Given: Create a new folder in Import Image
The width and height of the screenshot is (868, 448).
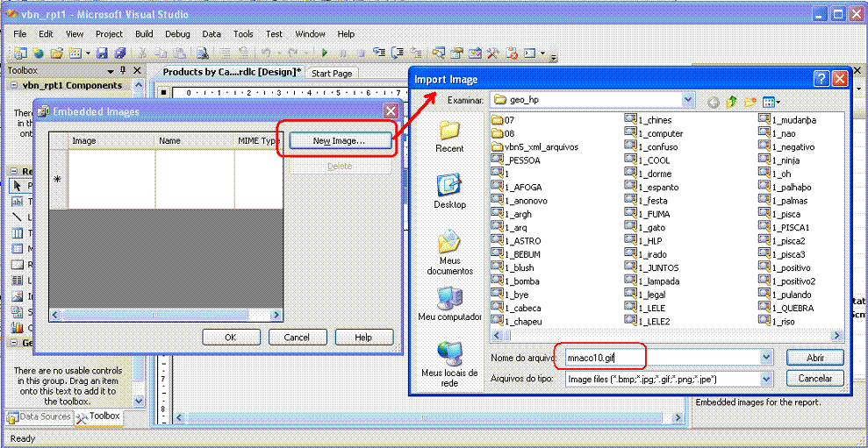Looking at the screenshot, I should tap(750, 101).
